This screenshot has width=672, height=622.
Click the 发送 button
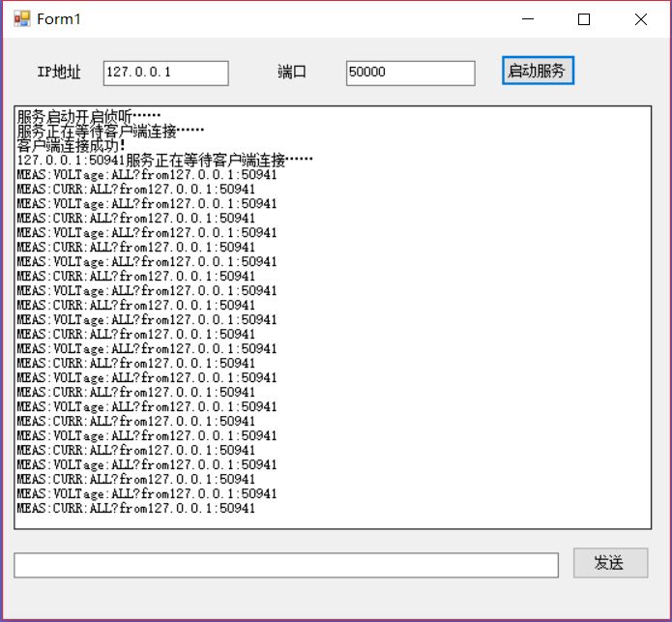(x=610, y=562)
